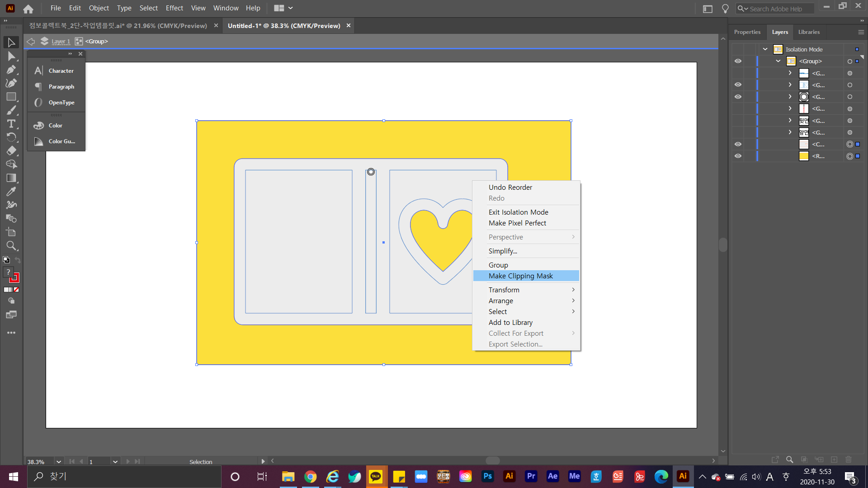Click the Layer 1 breadcrumb link
The height and width of the screenshot is (488, 868).
(x=61, y=42)
